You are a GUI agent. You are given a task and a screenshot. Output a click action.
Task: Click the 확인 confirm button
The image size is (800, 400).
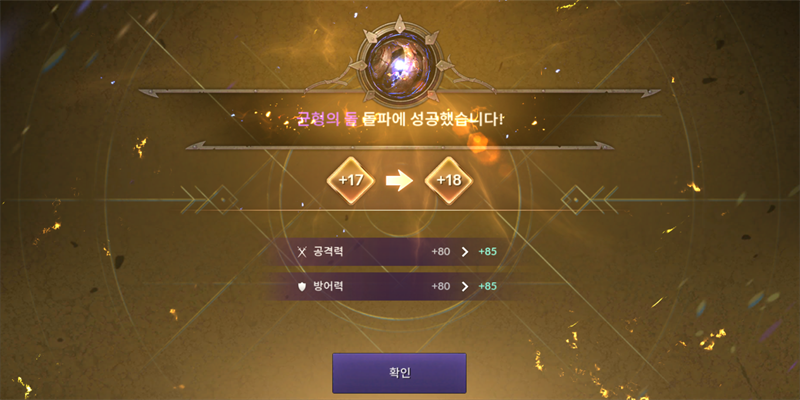[x=399, y=373]
